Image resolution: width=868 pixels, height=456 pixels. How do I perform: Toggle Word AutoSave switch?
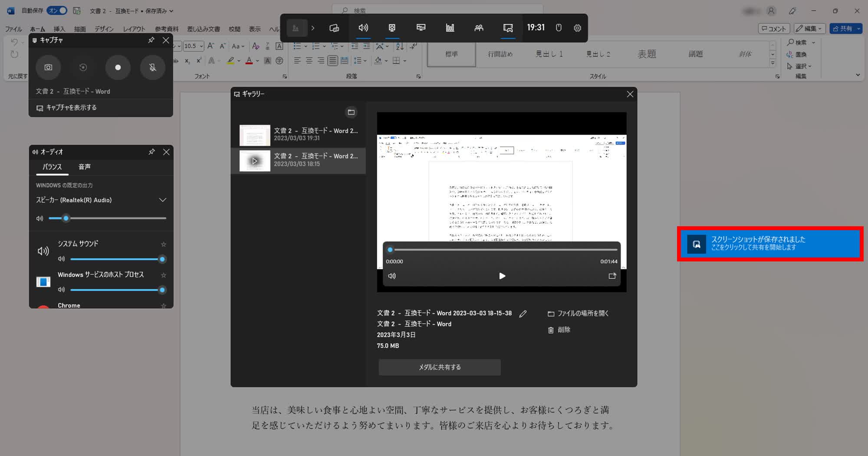(x=57, y=10)
